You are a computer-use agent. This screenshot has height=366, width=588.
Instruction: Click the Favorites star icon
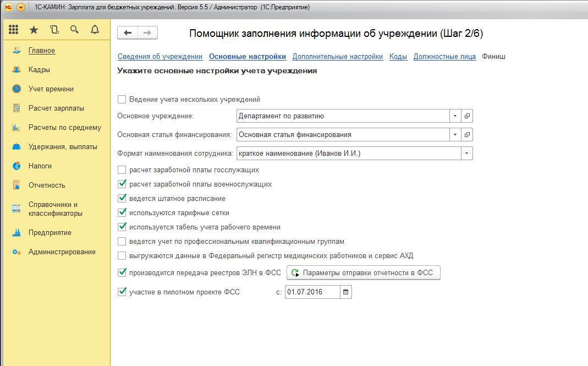[x=34, y=30]
